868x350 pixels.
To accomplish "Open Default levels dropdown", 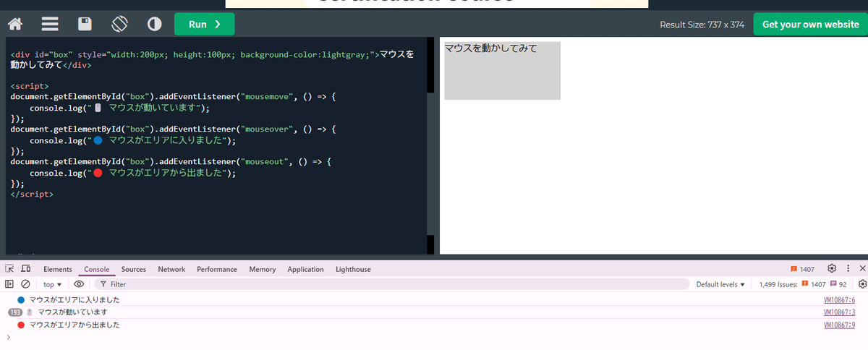I will (x=720, y=284).
